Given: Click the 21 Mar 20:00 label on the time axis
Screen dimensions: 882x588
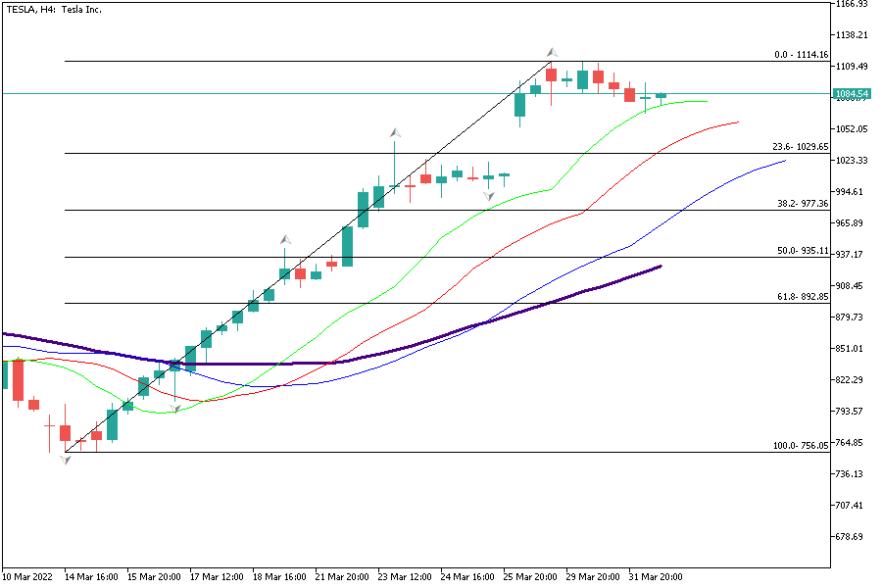Looking at the screenshot, I should coord(342,577).
